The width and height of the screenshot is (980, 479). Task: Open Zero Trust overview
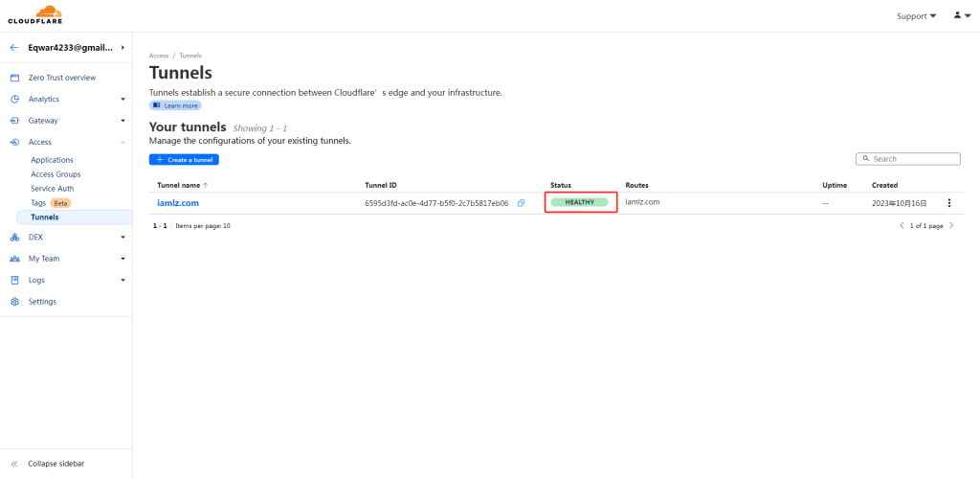point(62,78)
